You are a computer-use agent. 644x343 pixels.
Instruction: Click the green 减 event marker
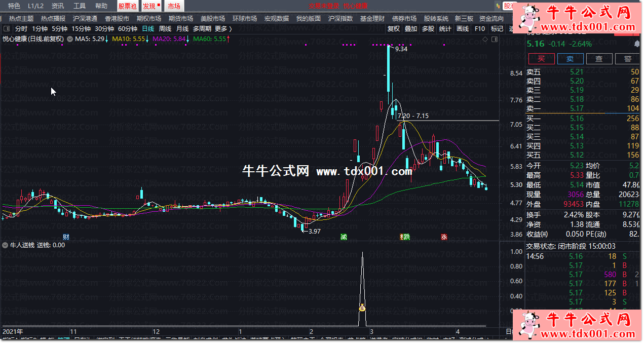[344, 237]
